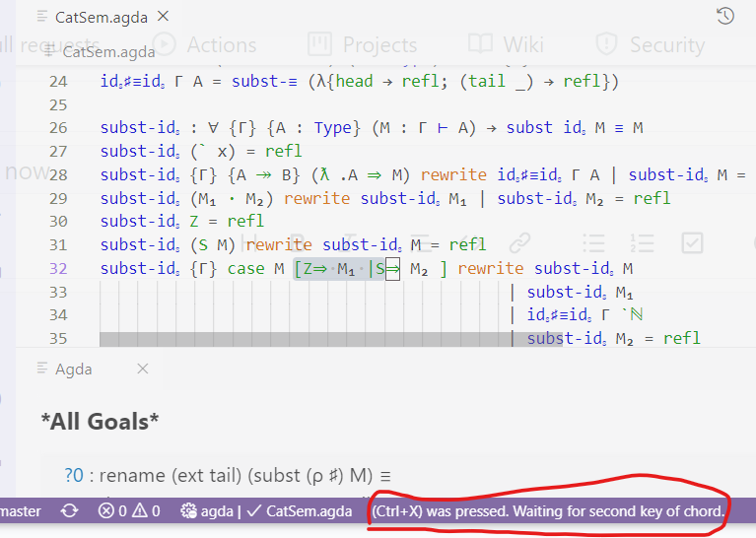Click line number 26 in the gutter
The image size is (756, 538).
tap(58, 128)
